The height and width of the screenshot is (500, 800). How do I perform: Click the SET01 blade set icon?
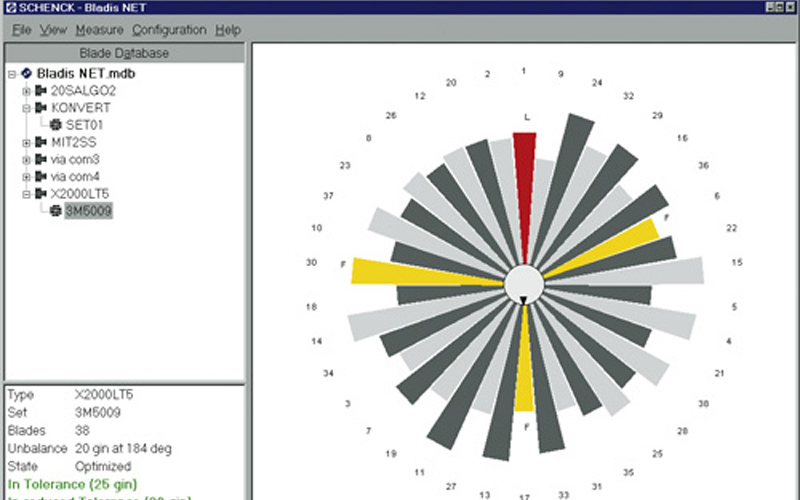point(56,125)
